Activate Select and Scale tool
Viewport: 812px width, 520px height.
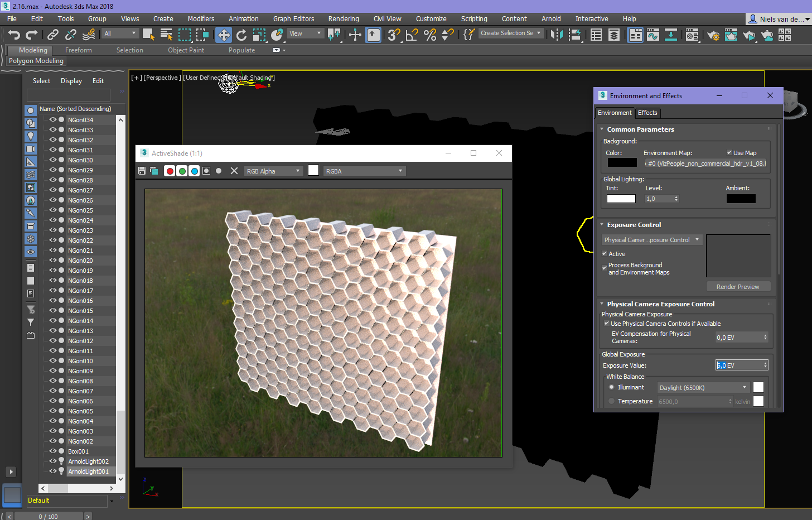(x=259, y=35)
